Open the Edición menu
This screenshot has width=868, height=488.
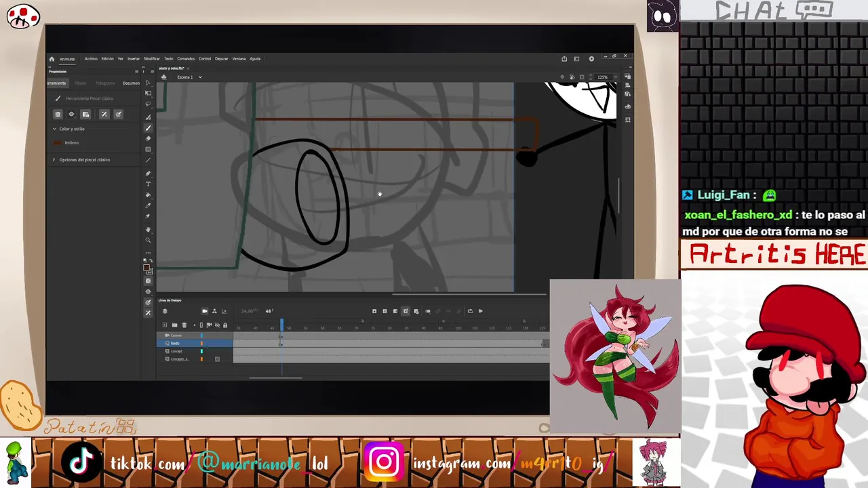point(108,59)
